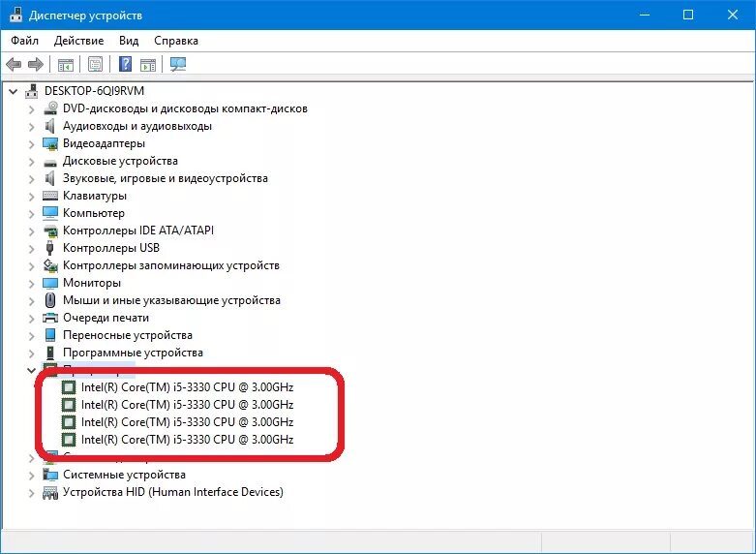Select the 'Устройства HID (Human Interface Devices)' label
The width and height of the screenshot is (756, 554).
[x=173, y=492]
